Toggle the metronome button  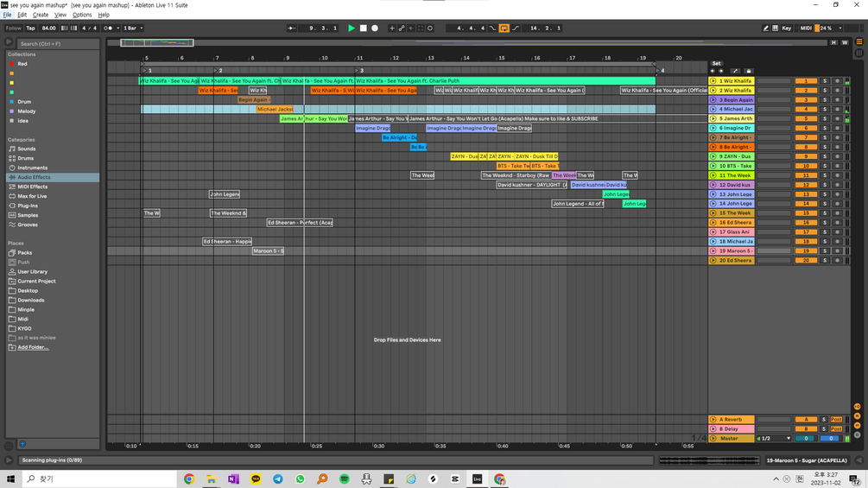point(108,29)
